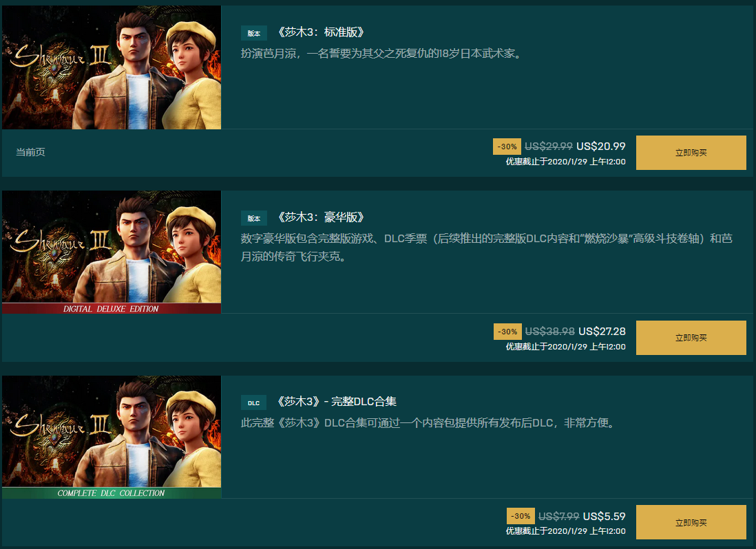The image size is (756, 549).
Task: Buy the standard edition with 立即购买
Action: pyautogui.click(x=691, y=153)
